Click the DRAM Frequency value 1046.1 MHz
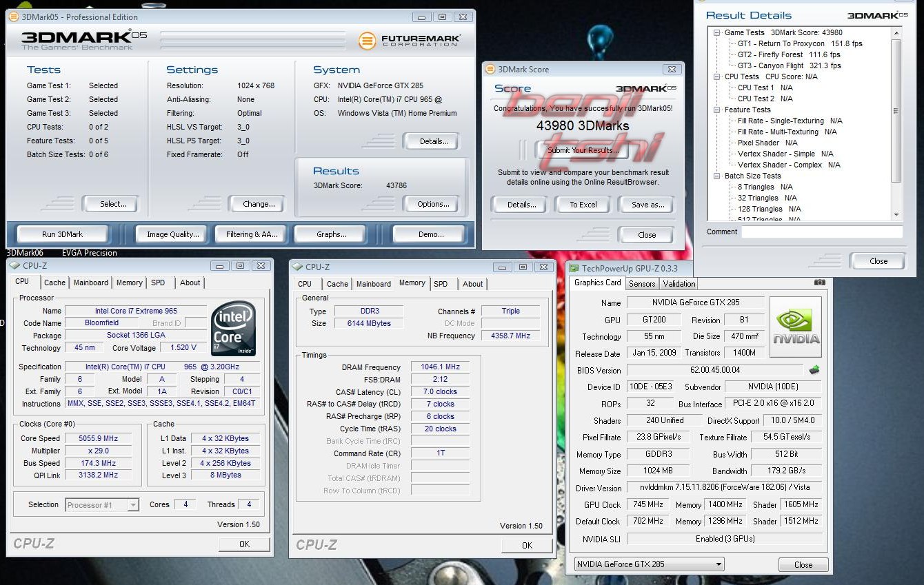Screen dimensions: 924x585 (440, 367)
